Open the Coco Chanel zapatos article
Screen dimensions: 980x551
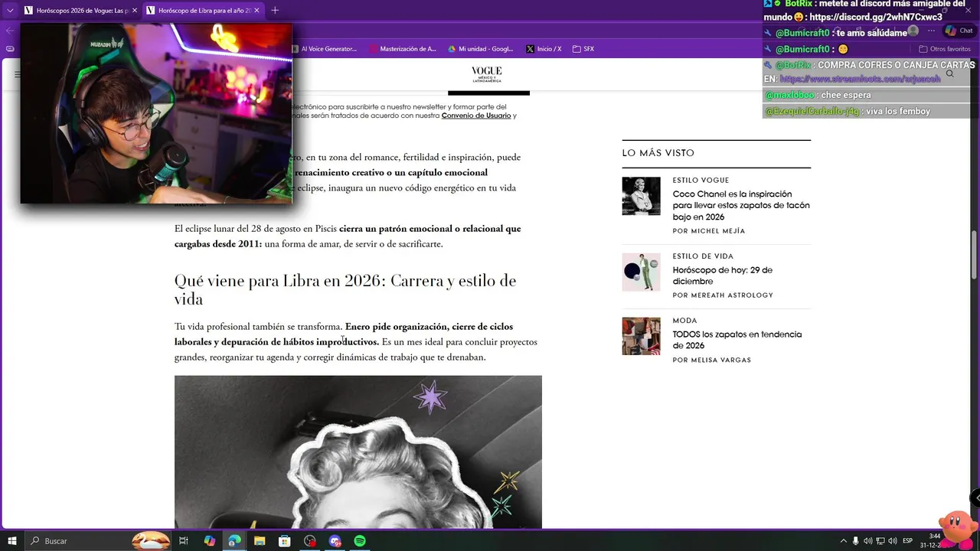[741, 205]
